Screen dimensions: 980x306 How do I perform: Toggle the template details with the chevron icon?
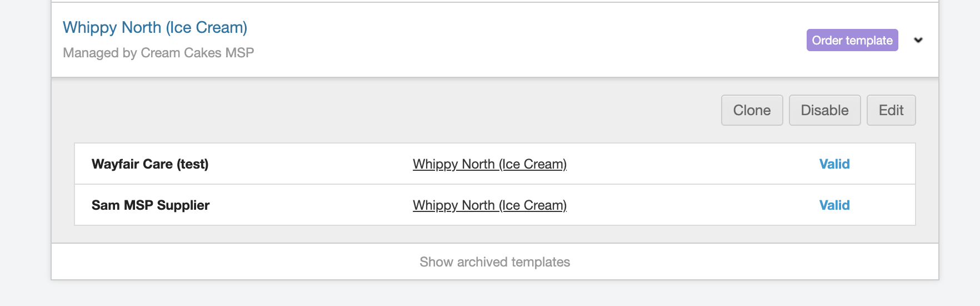tap(918, 40)
